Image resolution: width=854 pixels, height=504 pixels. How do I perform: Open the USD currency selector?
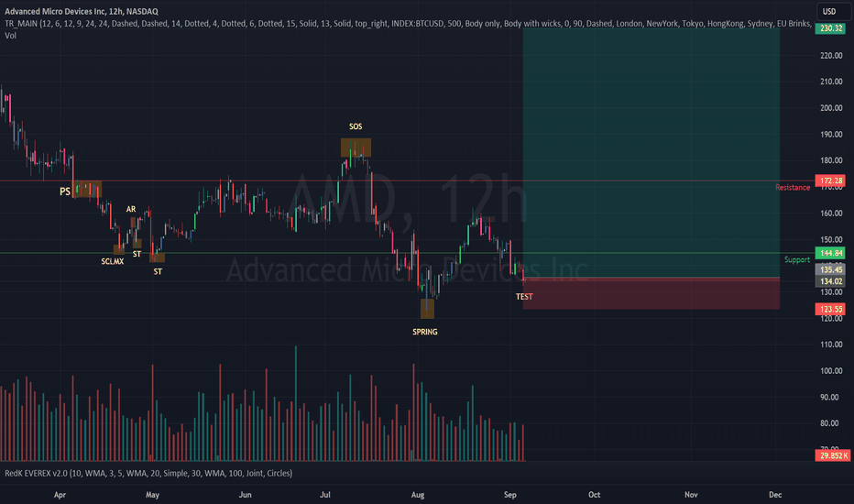832,11
